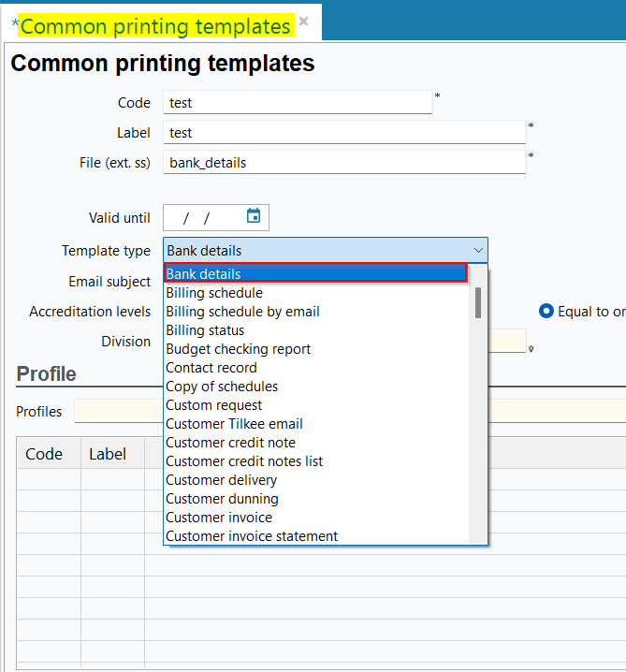This screenshot has width=626, height=672.
Task: Select Contact record template type
Action: pyautogui.click(x=211, y=368)
